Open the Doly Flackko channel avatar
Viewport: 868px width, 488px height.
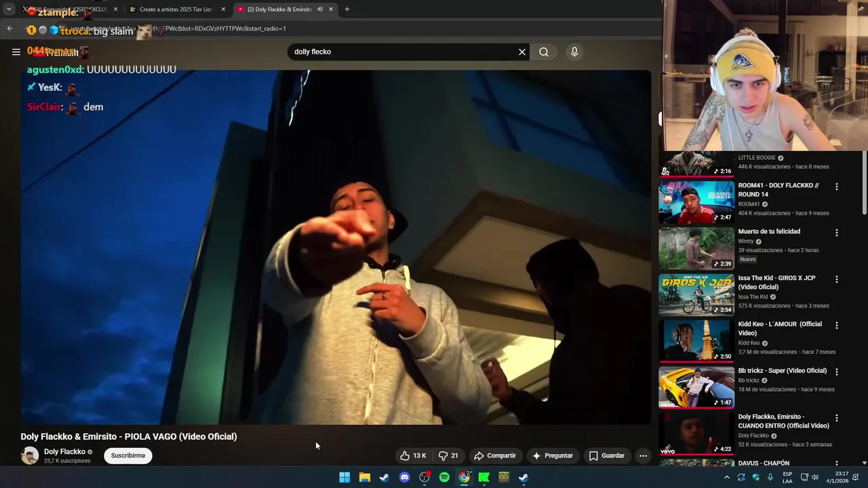coord(29,455)
